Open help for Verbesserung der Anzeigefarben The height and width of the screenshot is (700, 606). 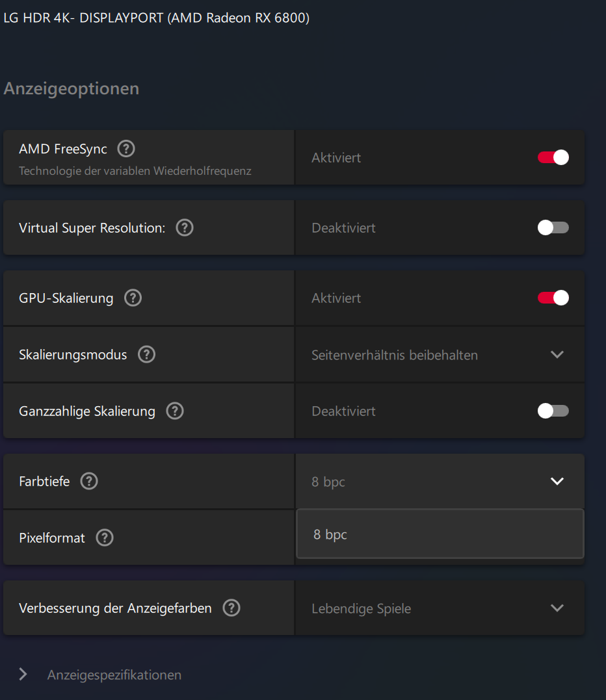(231, 608)
